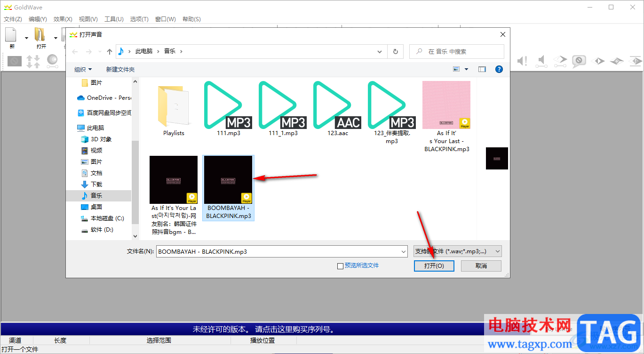Check the 预览所选文件 checkbox
This screenshot has width=644, height=354.
click(341, 266)
